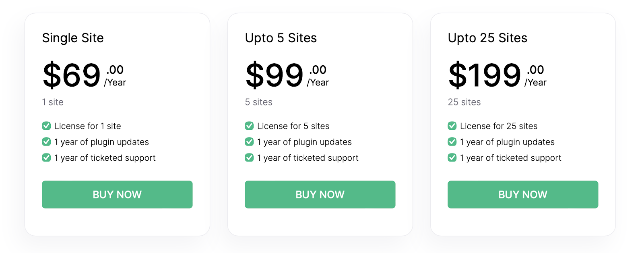
Task: Click plugin updates check icon in Upto 5 Sites card
Action: (x=249, y=142)
